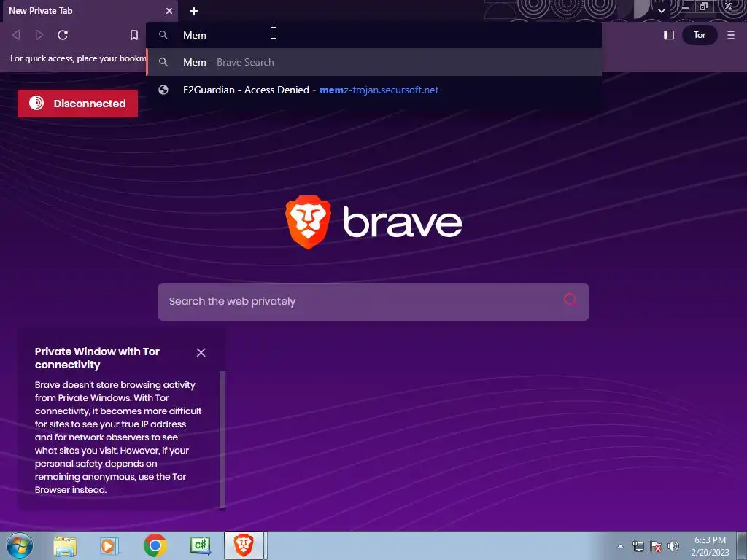Open the C# application in taskbar
Viewport: 747px width, 560px height.
(x=200, y=545)
